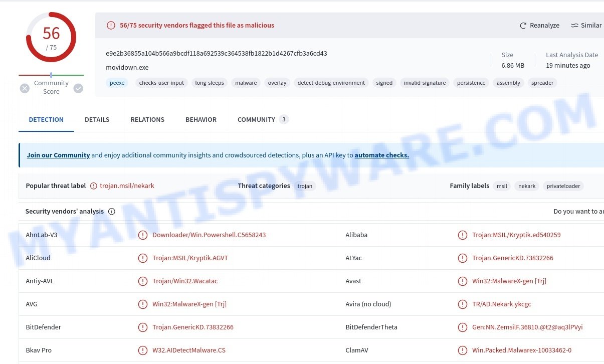Select the long-sleeps tag
The width and height of the screenshot is (604, 364).
[x=210, y=83]
